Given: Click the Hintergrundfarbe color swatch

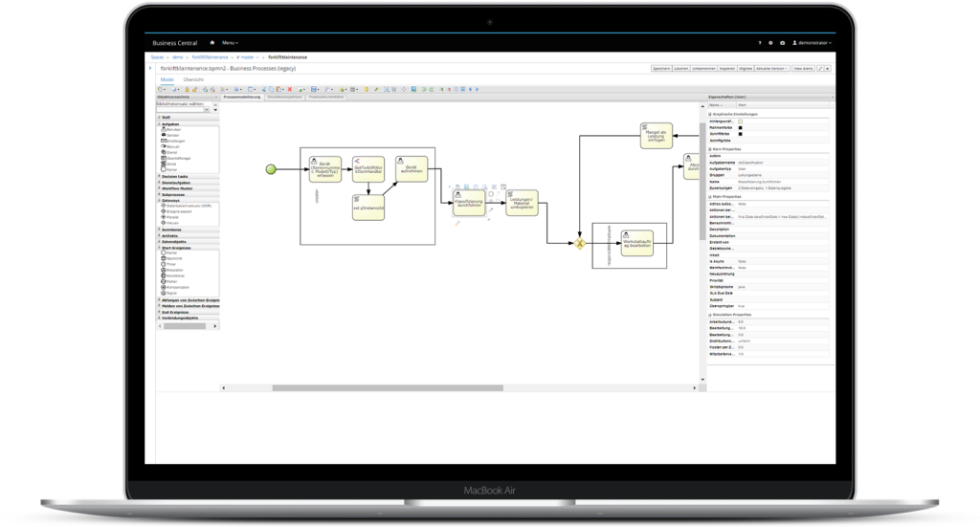Looking at the screenshot, I should click(x=740, y=121).
